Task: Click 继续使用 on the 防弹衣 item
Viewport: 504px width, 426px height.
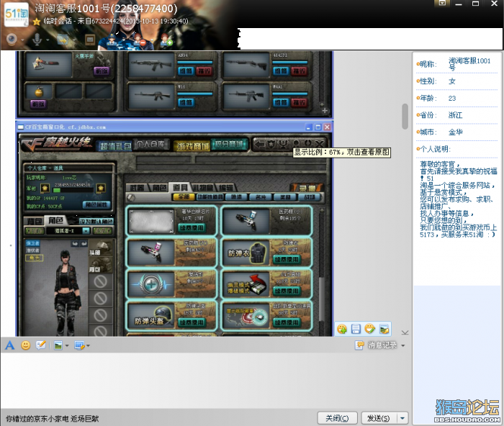Action: click(286, 259)
